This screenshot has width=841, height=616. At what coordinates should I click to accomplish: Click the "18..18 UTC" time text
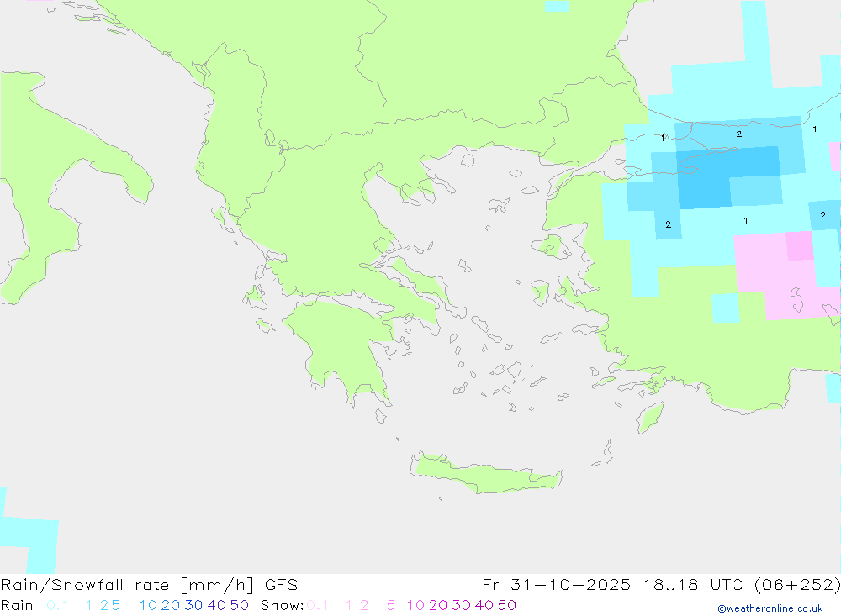(693, 585)
